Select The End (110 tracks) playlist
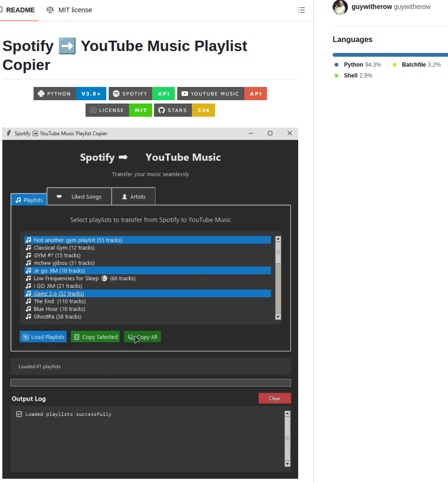The image size is (448, 483). tap(147, 301)
